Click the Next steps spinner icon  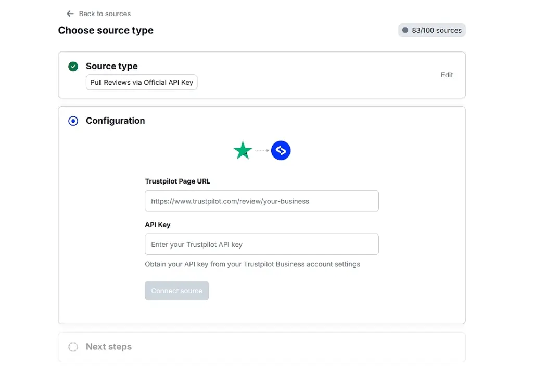[73, 347]
